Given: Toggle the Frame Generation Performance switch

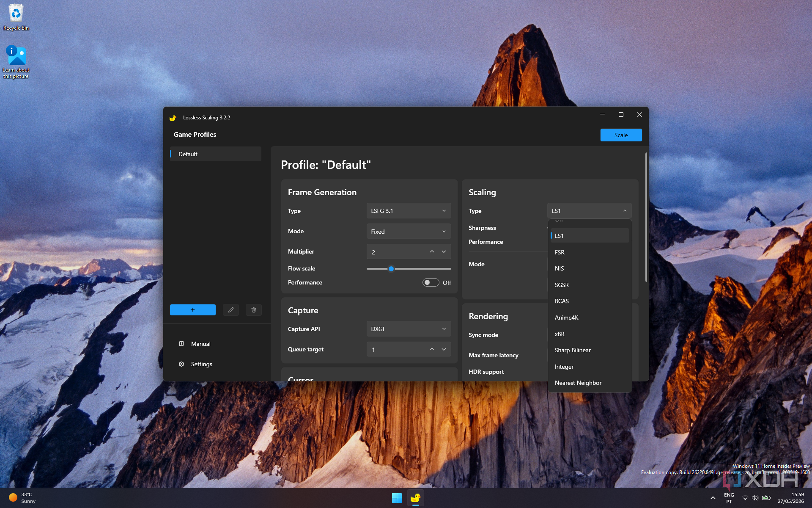Looking at the screenshot, I should 431,282.
